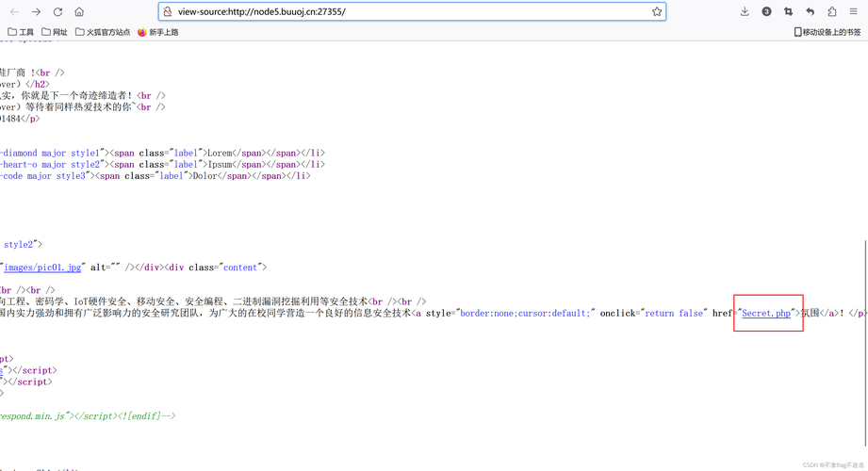Open the extension badge icon with the number 3

coord(766,11)
